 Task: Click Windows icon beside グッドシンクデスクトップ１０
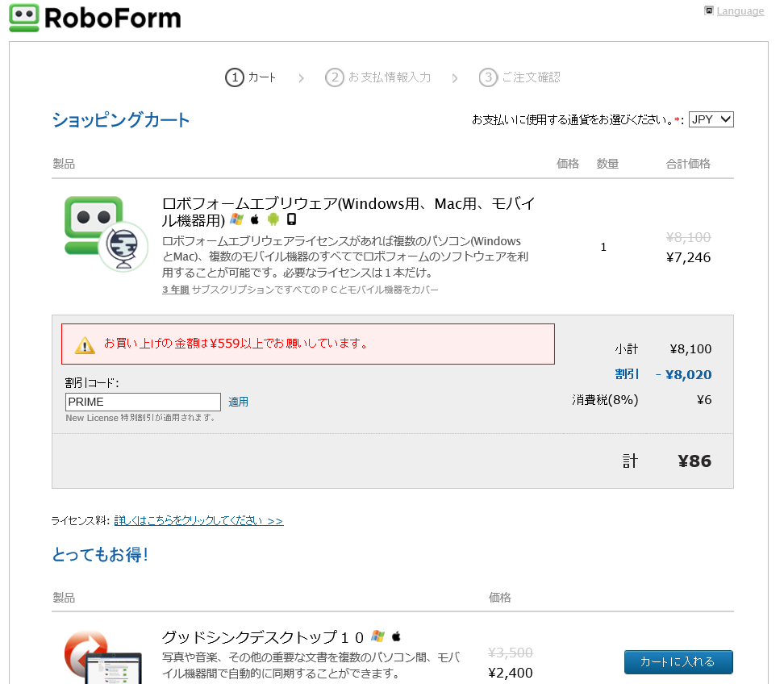[378, 636]
